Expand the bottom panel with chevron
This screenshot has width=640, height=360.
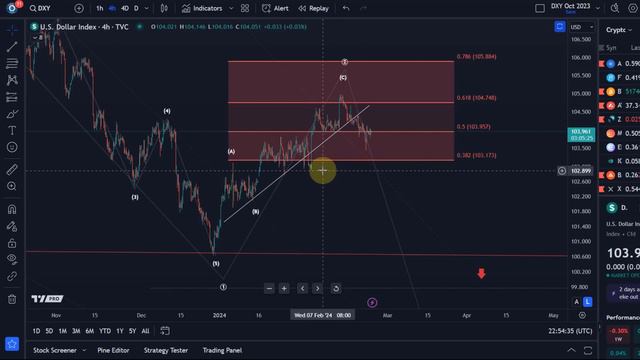tap(571, 350)
